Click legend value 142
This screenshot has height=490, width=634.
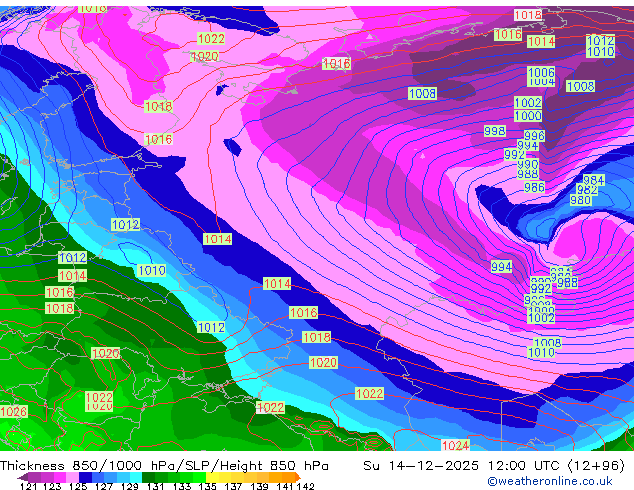[305, 486]
